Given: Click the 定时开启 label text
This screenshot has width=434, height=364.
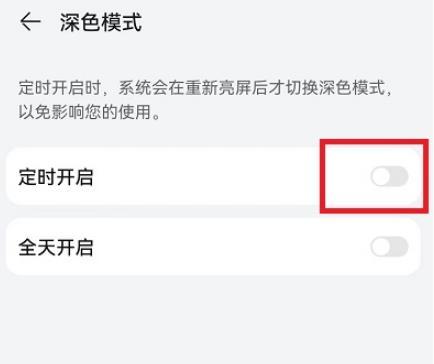Looking at the screenshot, I should pos(56,177).
